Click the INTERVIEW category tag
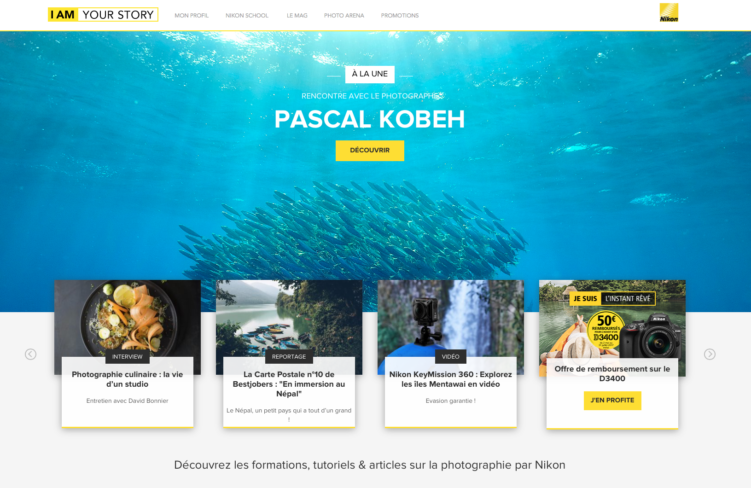The width and height of the screenshot is (751, 488). pyautogui.click(x=127, y=357)
